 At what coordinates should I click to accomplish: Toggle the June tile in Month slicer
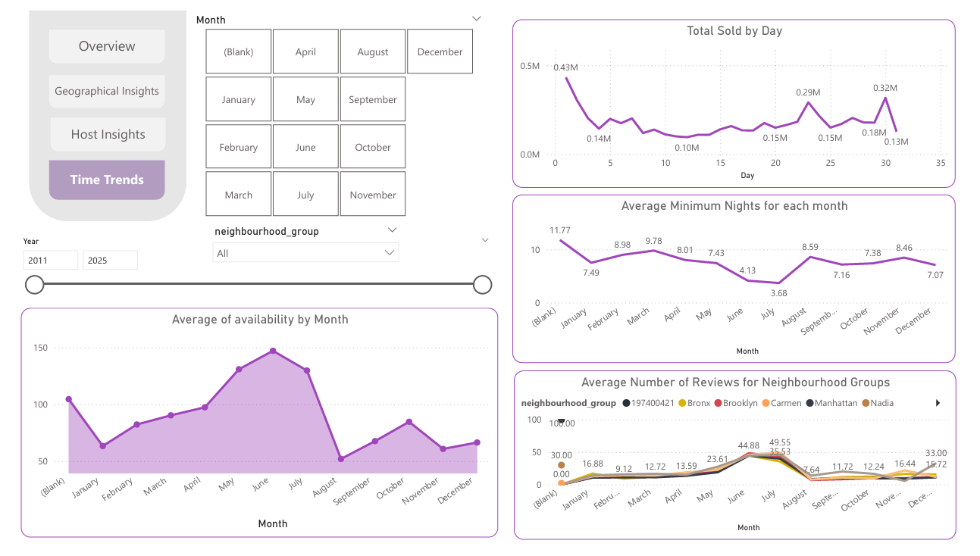[x=305, y=146]
